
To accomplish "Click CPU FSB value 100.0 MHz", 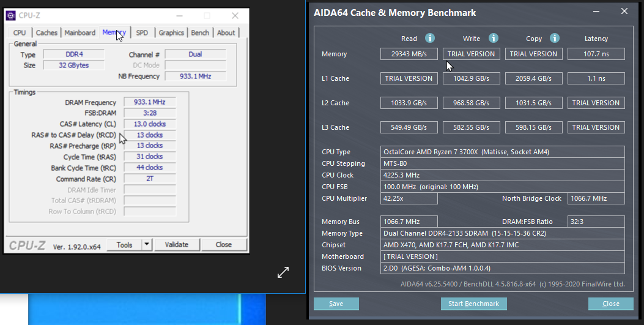I will (503, 187).
